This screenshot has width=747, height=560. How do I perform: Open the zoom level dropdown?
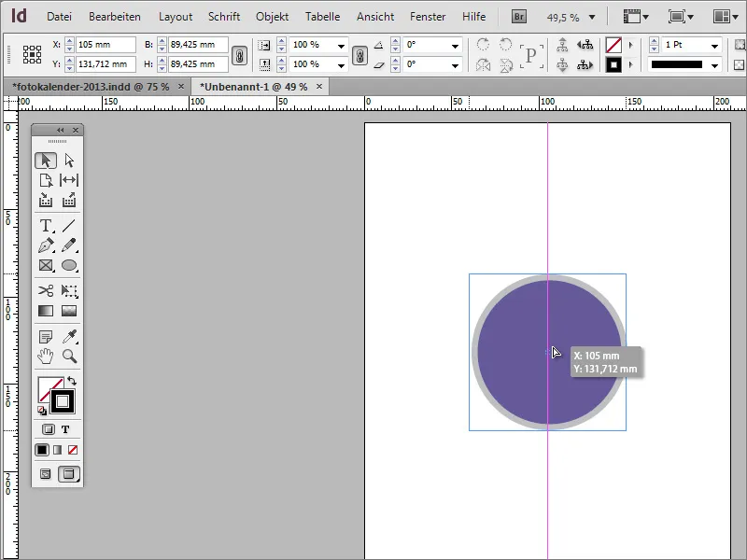pyautogui.click(x=592, y=18)
